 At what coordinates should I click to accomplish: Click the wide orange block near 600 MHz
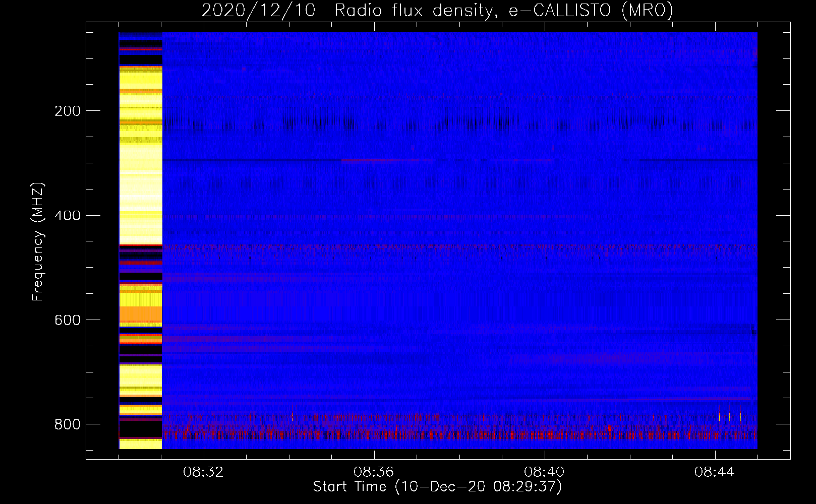pyautogui.click(x=141, y=314)
